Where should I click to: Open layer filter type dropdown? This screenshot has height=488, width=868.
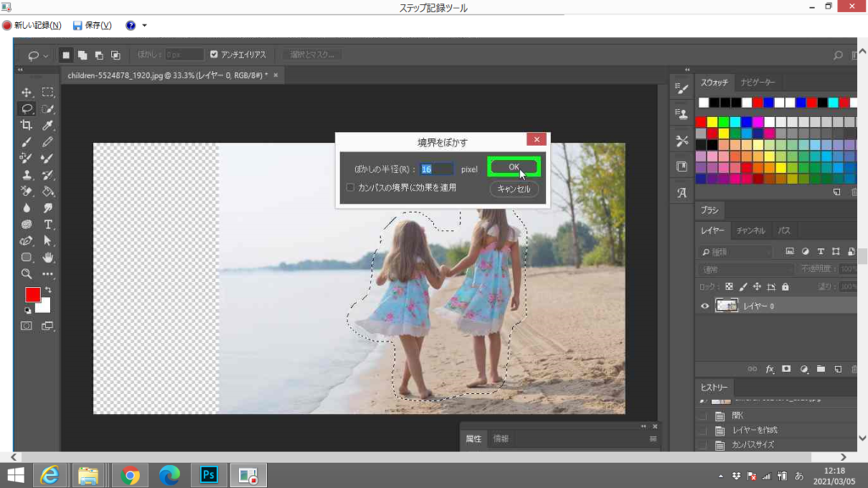pyautogui.click(x=737, y=252)
